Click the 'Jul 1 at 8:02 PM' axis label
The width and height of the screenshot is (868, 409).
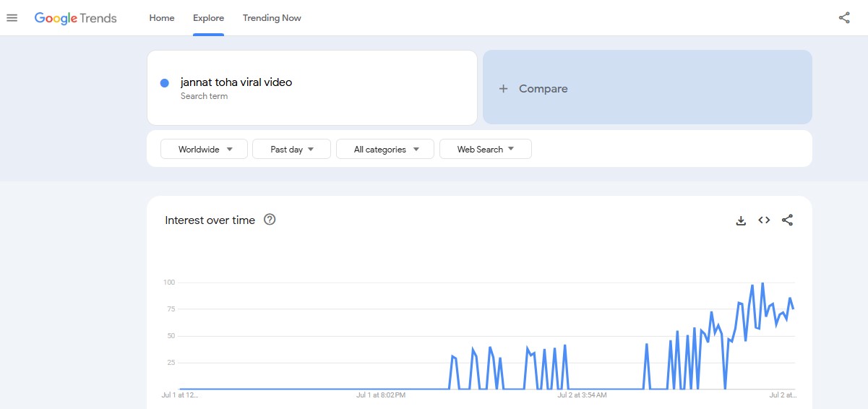[381, 395]
